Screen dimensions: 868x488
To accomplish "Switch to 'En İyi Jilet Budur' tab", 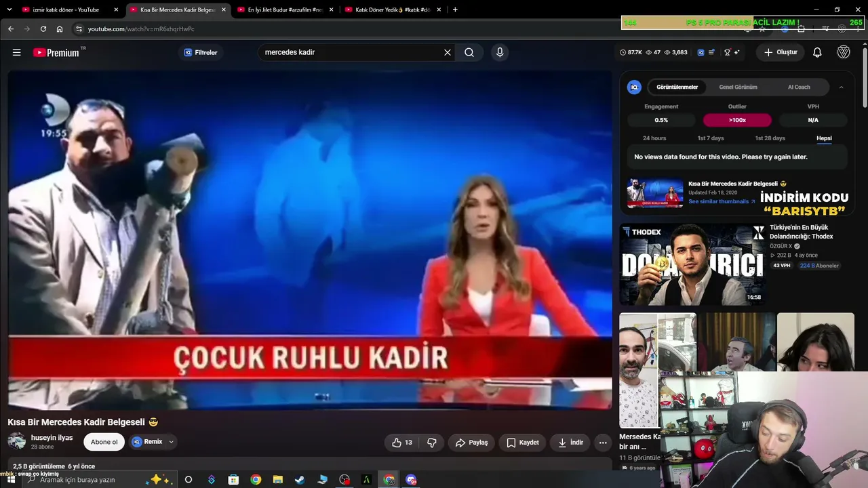I will [284, 9].
